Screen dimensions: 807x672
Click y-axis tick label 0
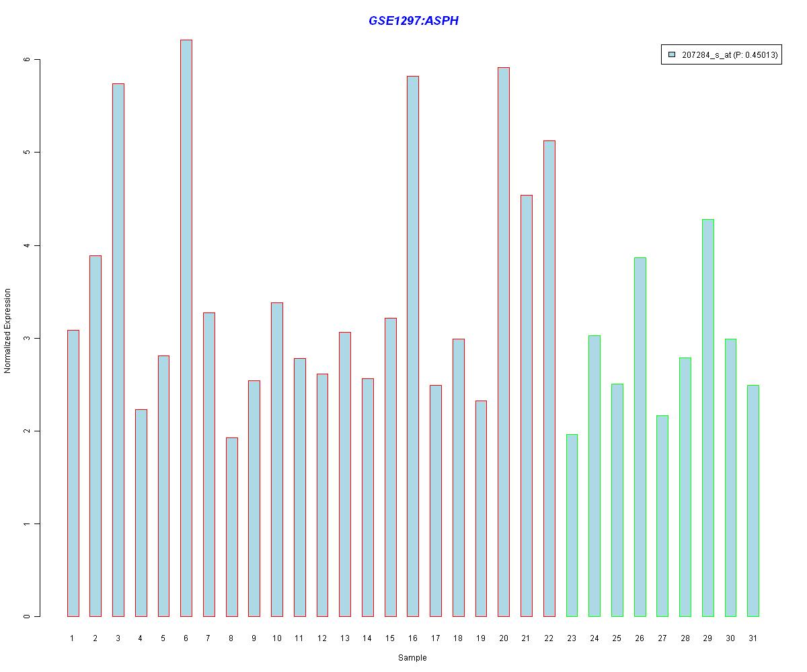pos(28,616)
